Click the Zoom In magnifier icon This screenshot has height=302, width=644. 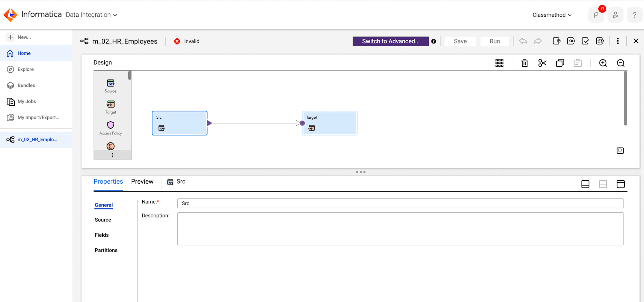603,63
